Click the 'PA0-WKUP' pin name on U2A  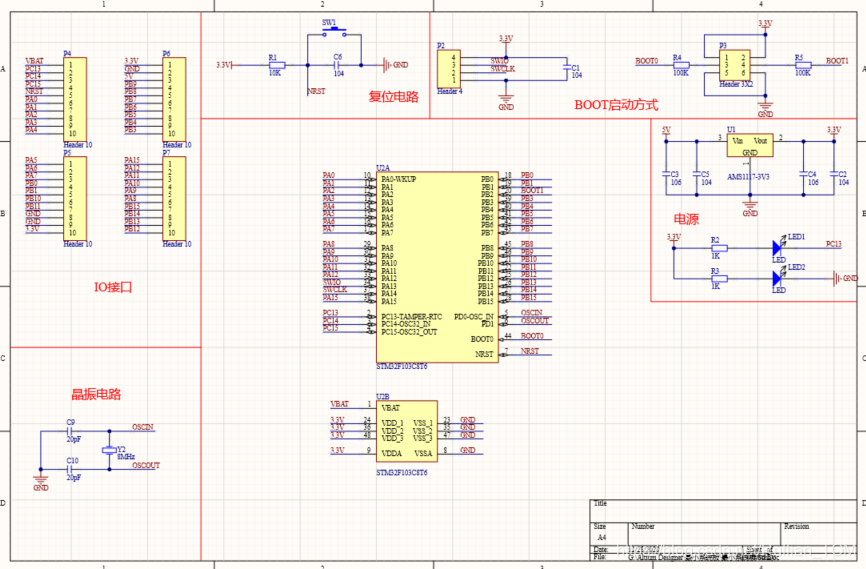399,180
